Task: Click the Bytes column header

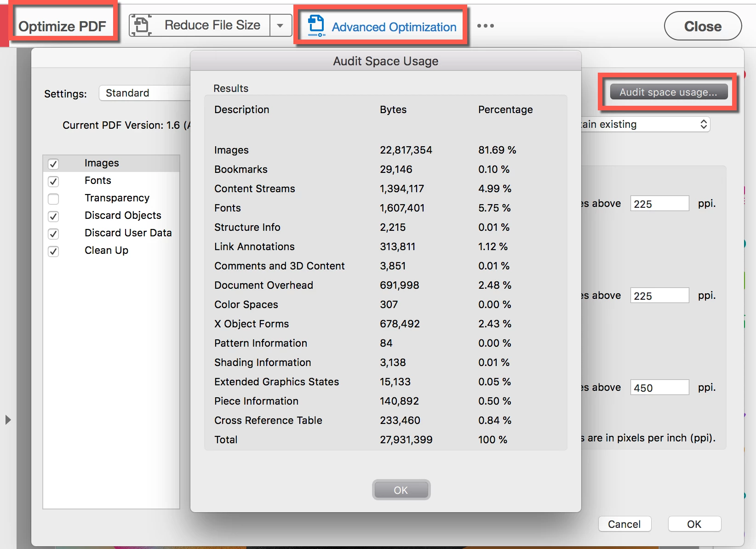Action: (x=393, y=109)
